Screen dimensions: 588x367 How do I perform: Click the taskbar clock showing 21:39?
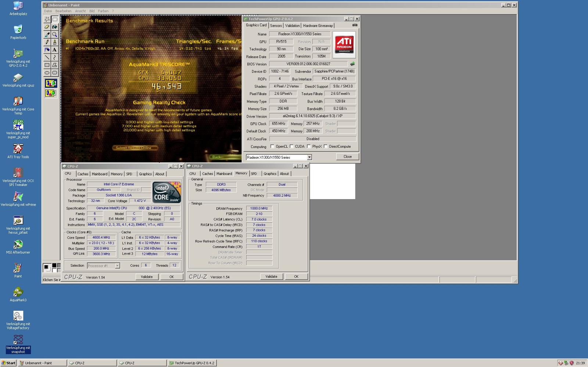580,363
